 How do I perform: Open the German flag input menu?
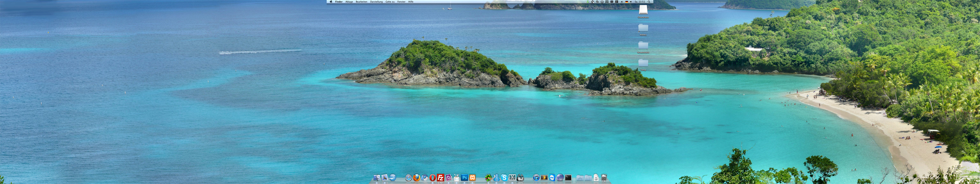(627, 2)
